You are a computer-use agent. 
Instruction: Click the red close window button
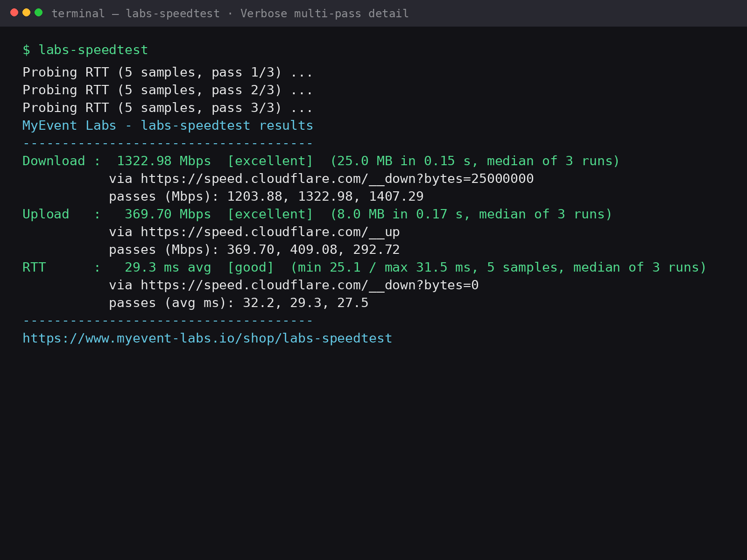pyautogui.click(x=14, y=13)
